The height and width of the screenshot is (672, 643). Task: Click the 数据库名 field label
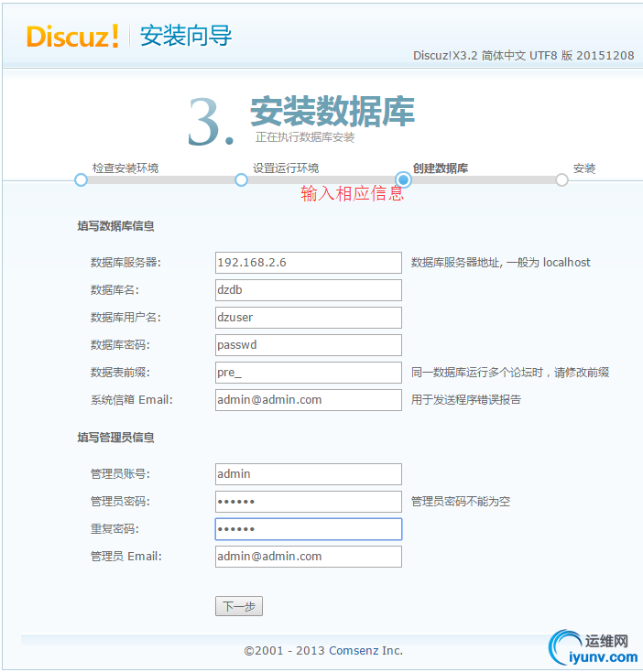(114, 289)
